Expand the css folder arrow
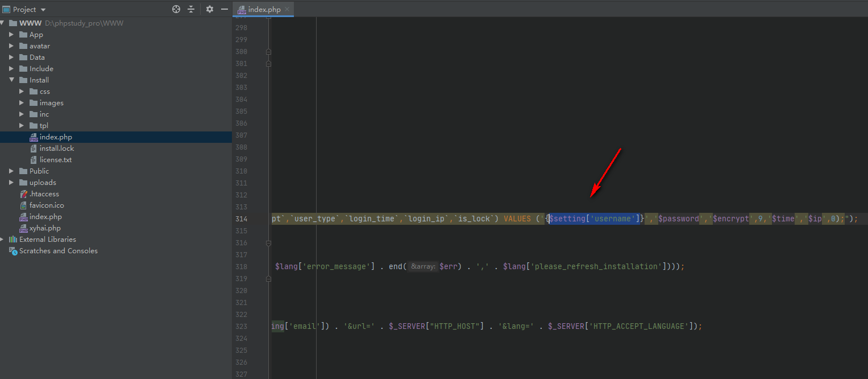The width and height of the screenshot is (868, 379). click(x=22, y=92)
